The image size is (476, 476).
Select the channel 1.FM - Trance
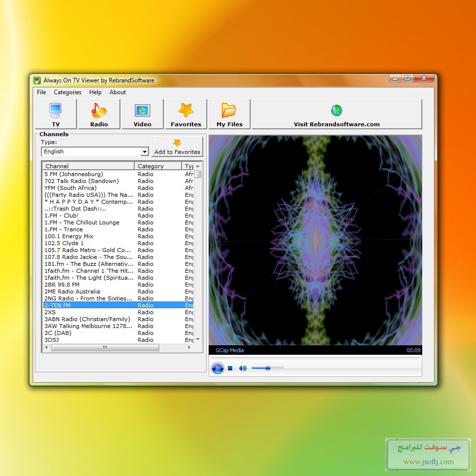click(118, 229)
